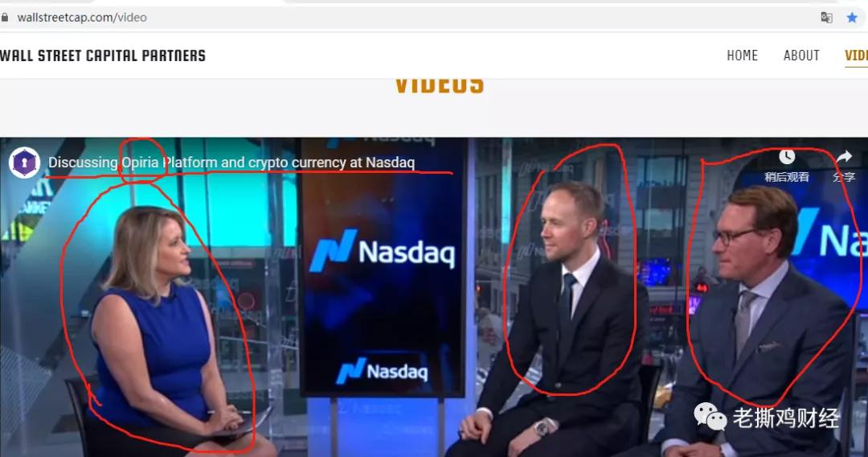Click the Watch later clock icon
The height and width of the screenshot is (457, 868).
point(787,157)
